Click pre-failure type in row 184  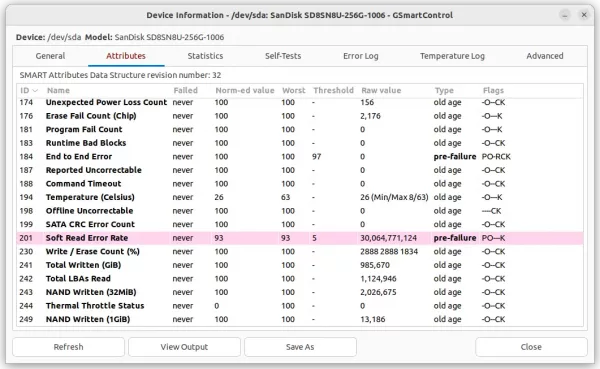point(455,157)
